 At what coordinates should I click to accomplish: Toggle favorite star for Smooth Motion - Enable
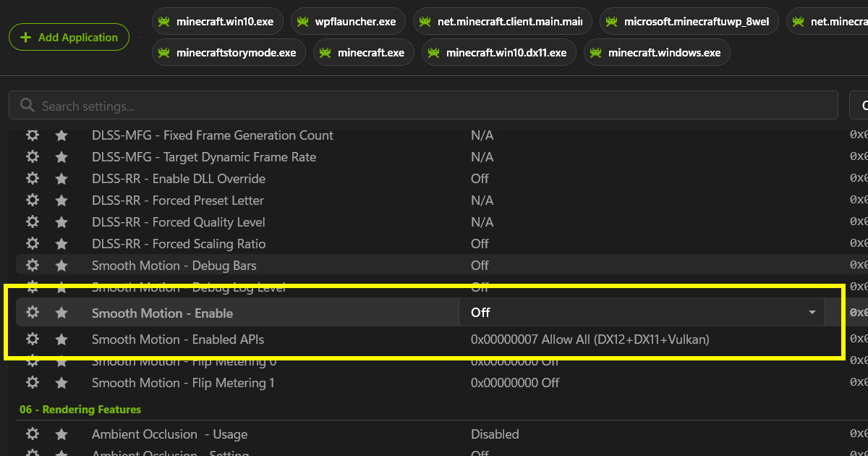(x=61, y=313)
